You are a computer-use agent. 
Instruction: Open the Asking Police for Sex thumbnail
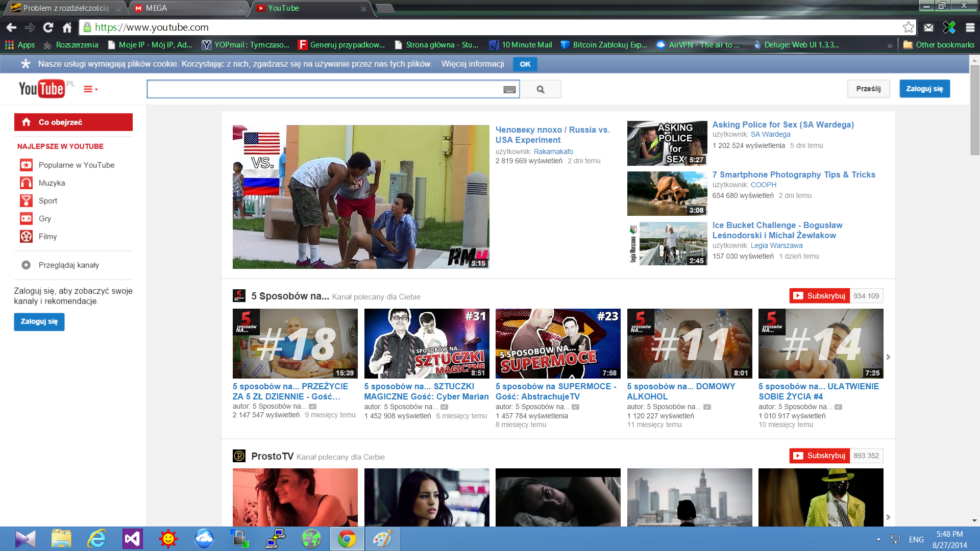pyautogui.click(x=667, y=143)
